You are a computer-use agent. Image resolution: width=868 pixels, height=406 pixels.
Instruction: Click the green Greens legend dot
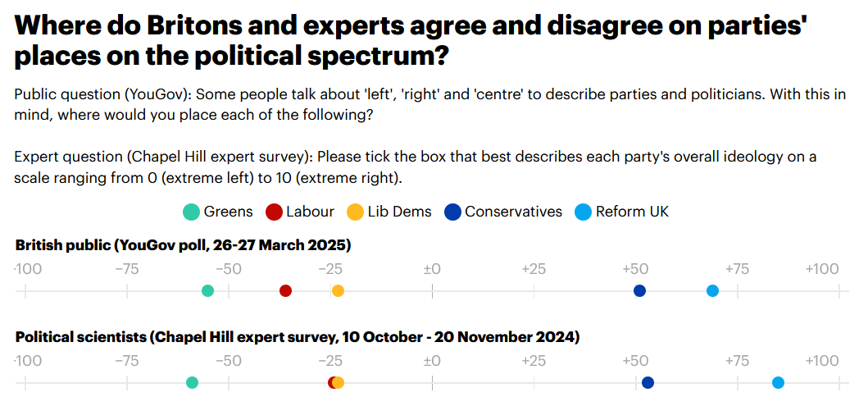pos(191,212)
